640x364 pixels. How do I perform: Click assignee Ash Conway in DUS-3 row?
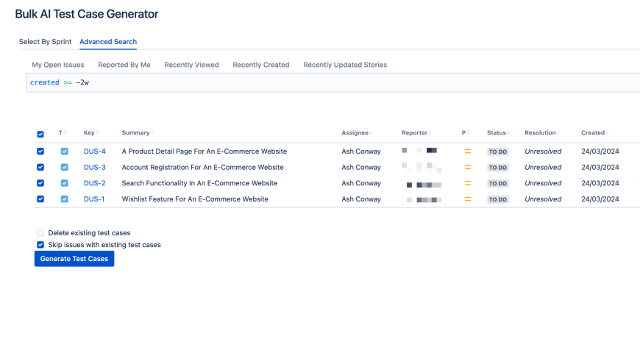(361, 168)
